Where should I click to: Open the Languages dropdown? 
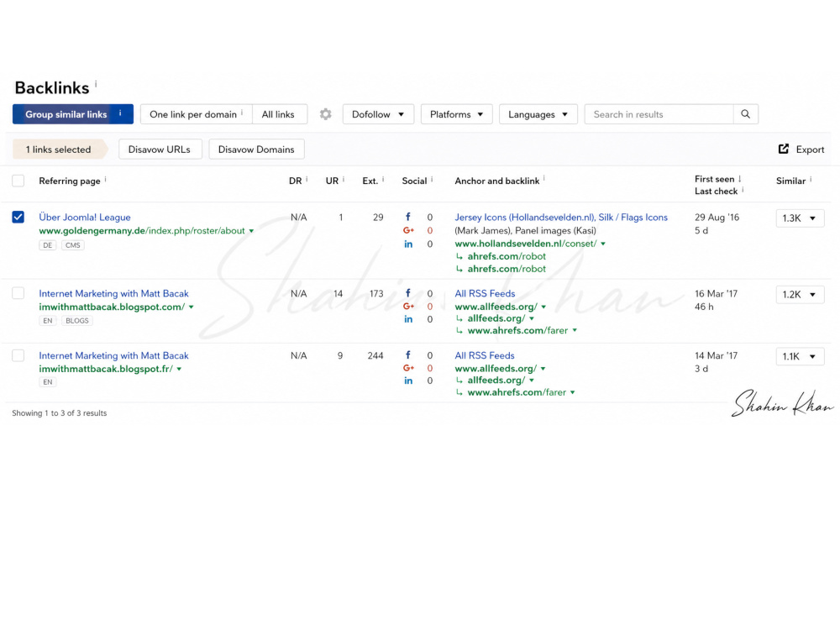pos(538,114)
